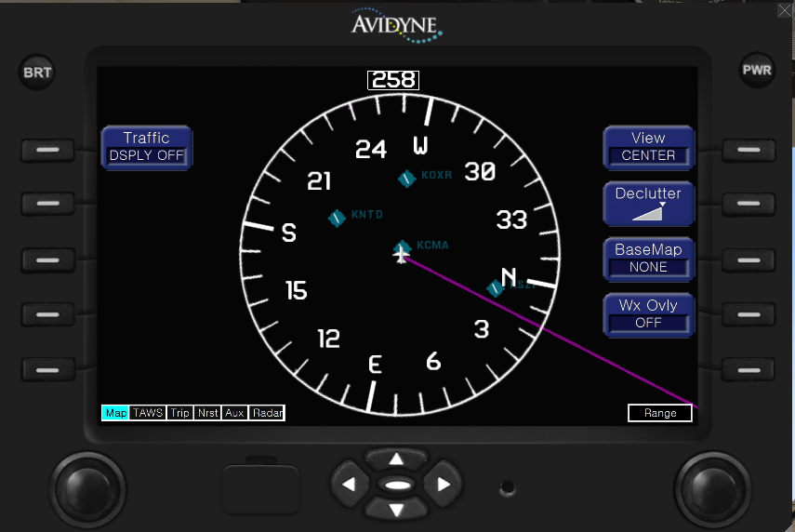
Task: Click the PWR power button
Action: tap(757, 71)
